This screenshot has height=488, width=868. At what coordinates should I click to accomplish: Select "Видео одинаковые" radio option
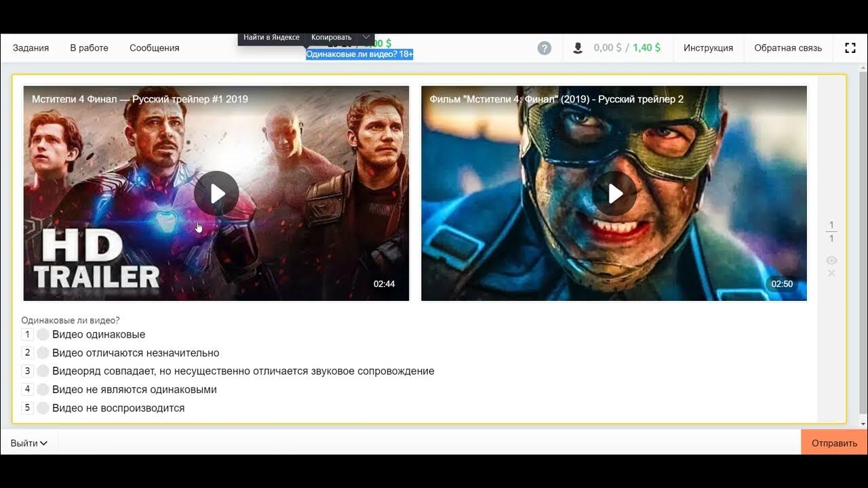(x=43, y=334)
